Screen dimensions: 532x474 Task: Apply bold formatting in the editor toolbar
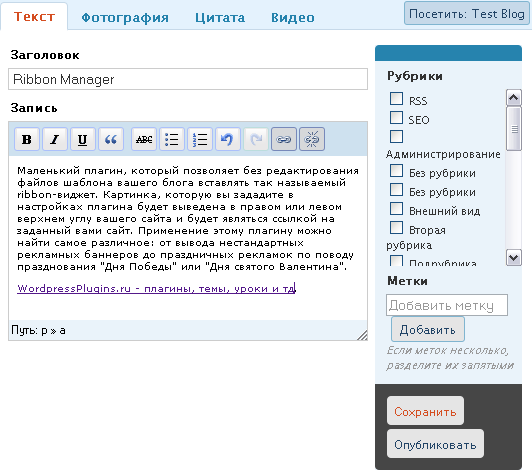coord(27,139)
